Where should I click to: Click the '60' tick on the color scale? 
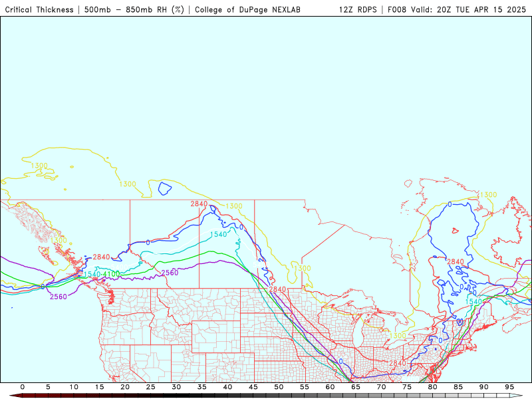tap(330, 387)
